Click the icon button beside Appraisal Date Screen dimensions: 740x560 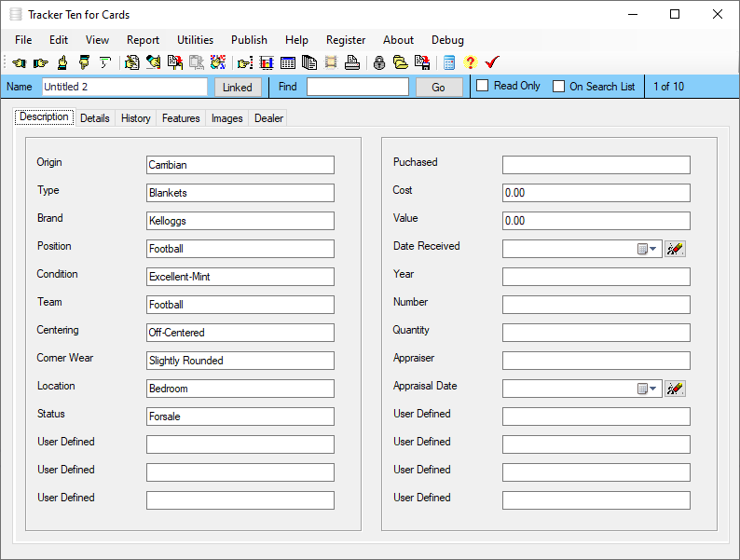pyautogui.click(x=676, y=389)
